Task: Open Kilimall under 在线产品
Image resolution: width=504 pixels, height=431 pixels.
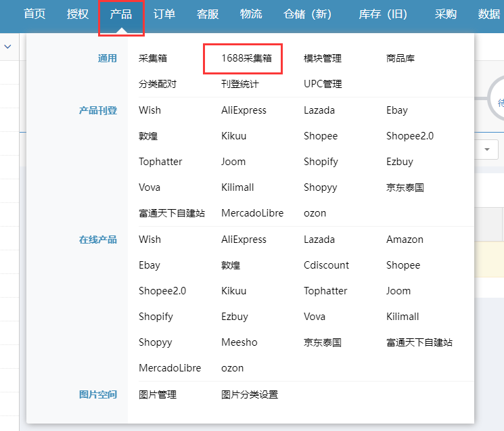Action: click(403, 317)
